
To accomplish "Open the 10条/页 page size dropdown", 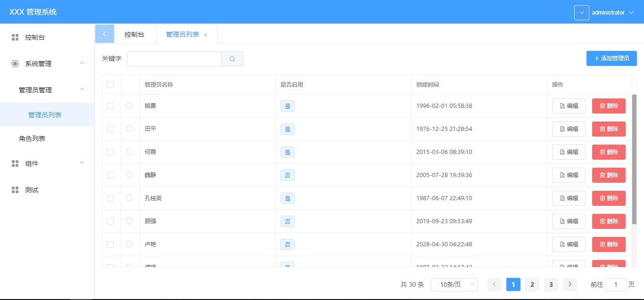I will (454, 284).
